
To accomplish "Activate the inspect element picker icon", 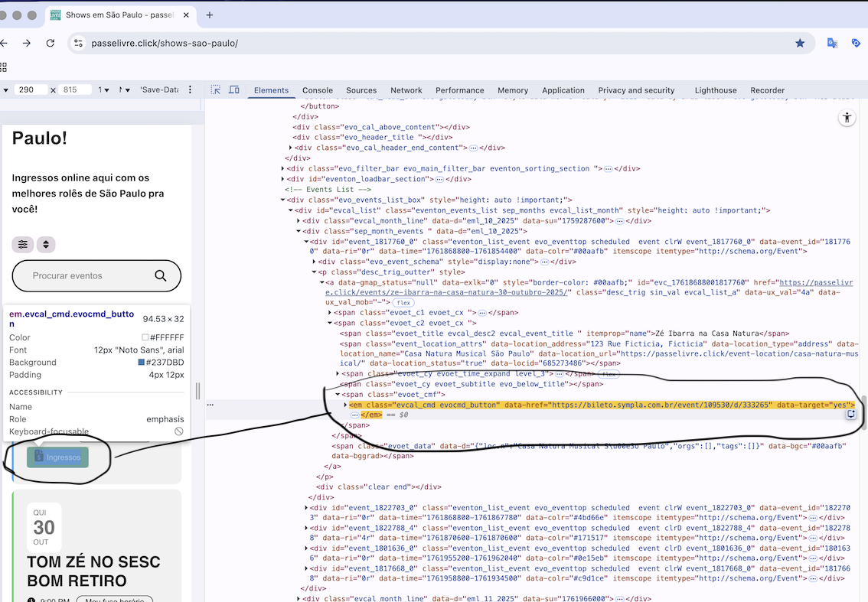I will pos(216,90).
